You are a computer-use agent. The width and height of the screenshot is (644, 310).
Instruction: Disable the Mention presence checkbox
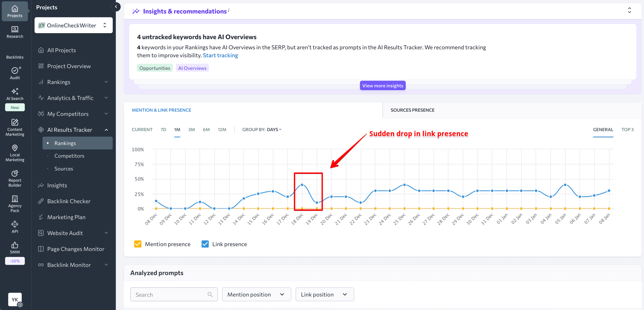click(138, 244)
